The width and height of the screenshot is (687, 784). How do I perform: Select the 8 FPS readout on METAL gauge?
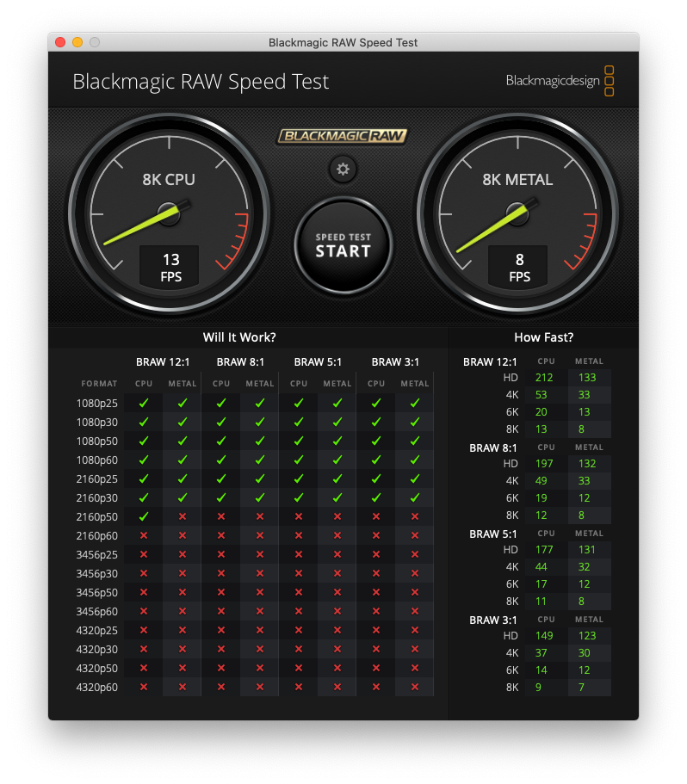point(518,268)
